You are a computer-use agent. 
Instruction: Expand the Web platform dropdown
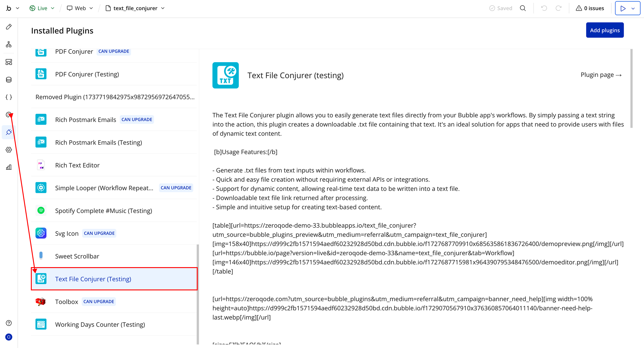tap(80, 8)
